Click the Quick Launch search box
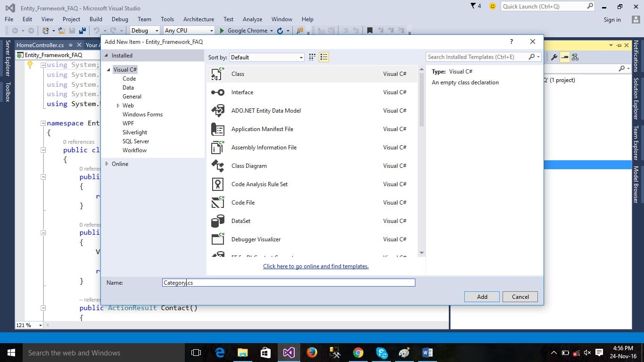 (548, 7)
